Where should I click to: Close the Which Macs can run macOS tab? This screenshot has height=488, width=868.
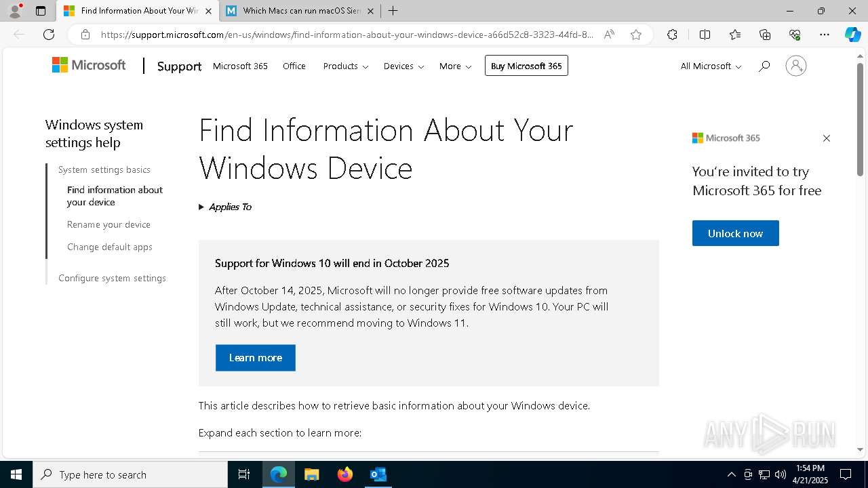pos(370,11)
